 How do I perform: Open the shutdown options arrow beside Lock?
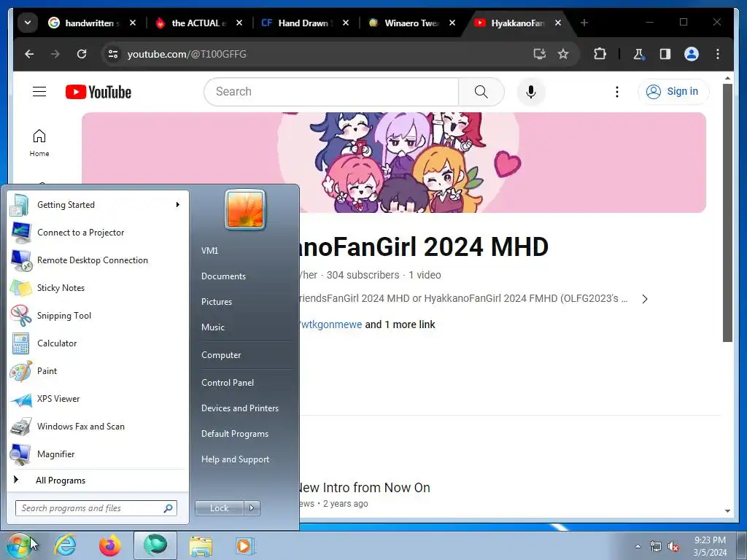click(x=252, y=508)
